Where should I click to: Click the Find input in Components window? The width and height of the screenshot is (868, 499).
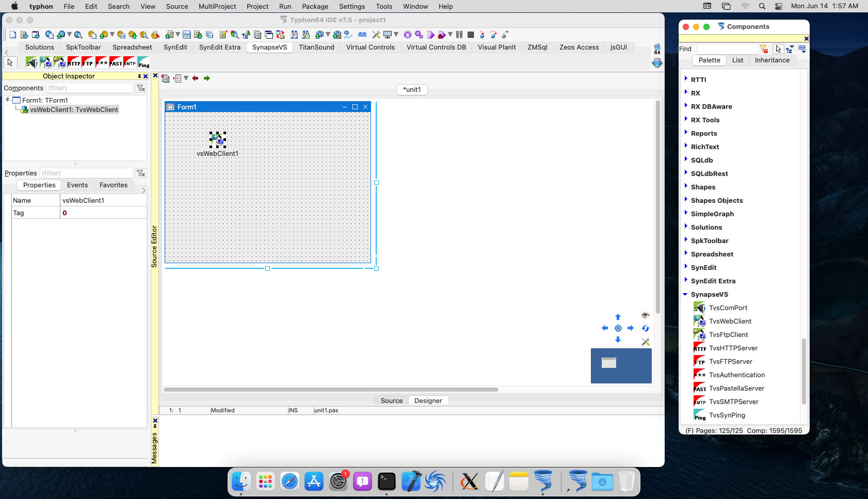pos(727,49)
